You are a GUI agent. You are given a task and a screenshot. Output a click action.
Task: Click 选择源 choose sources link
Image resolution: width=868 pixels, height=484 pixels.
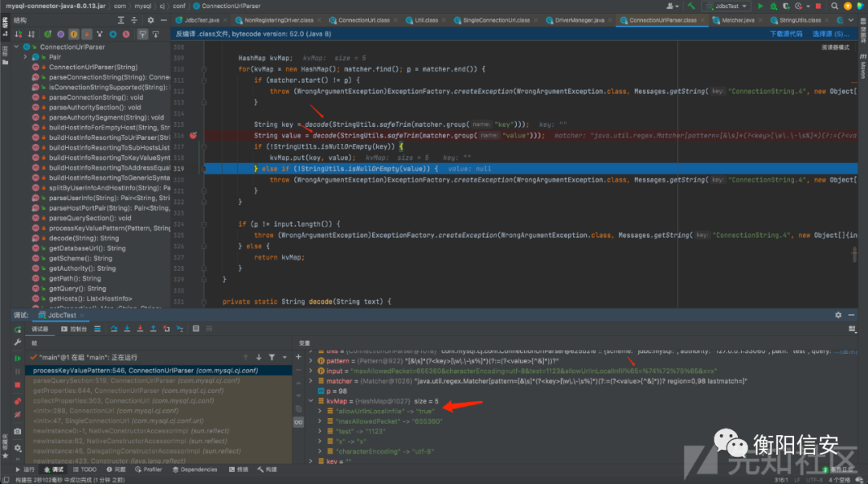(x=830, y=34)
